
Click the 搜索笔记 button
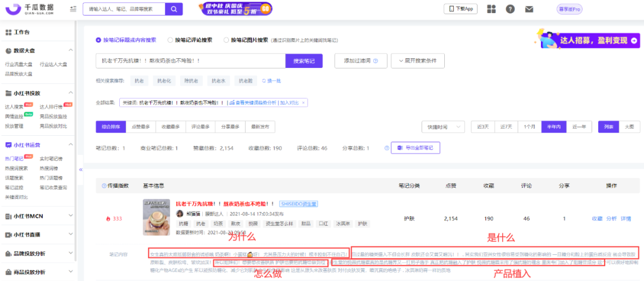tap(304, 61)
